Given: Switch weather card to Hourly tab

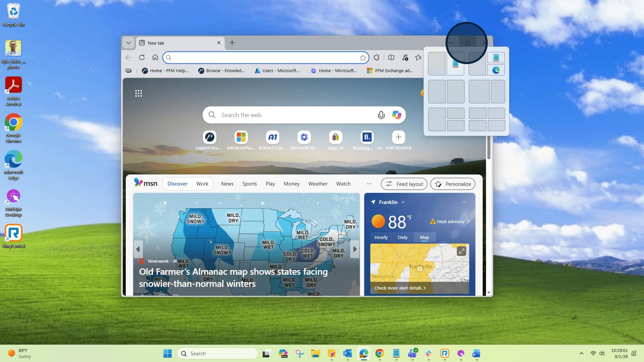Looking at the screenshot, I should coord(381,237).
